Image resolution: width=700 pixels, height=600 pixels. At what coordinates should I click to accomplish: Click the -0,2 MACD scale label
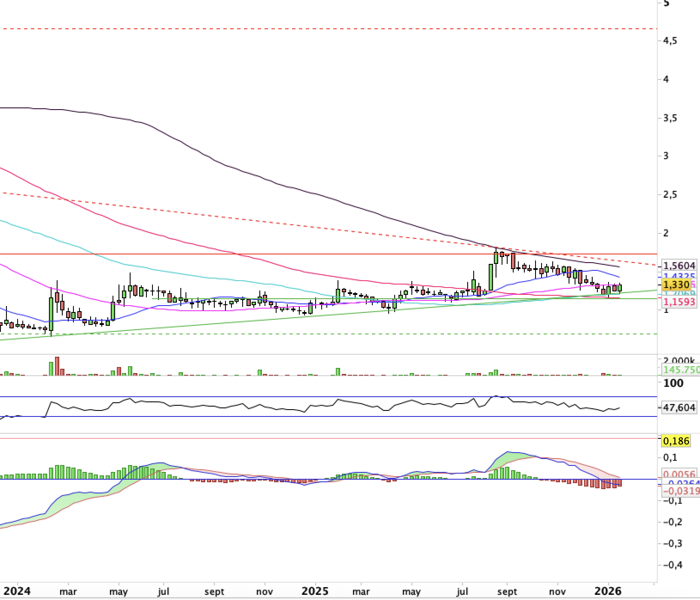(x=673, y=522)
